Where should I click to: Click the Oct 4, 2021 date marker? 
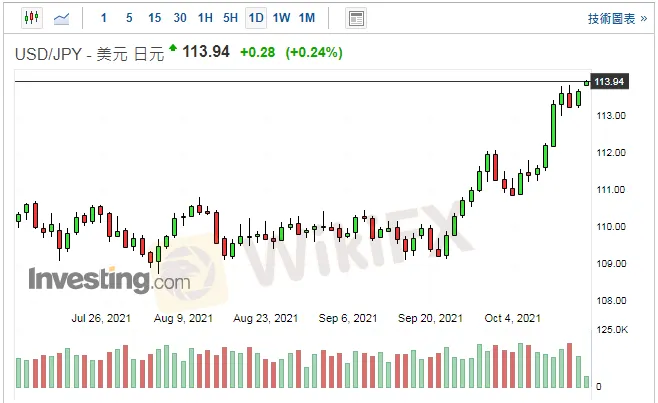click(x=512, y=318)
